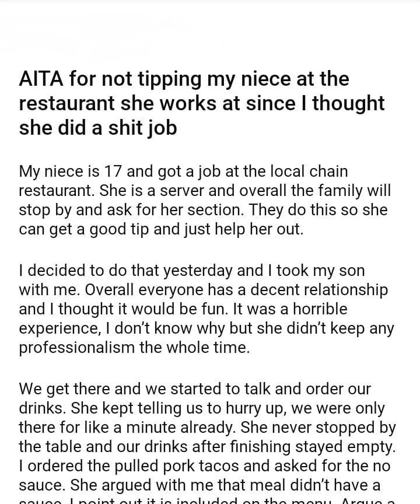
Task: Click the line starting 'the table and our drinks'
Action: point(208,446)
